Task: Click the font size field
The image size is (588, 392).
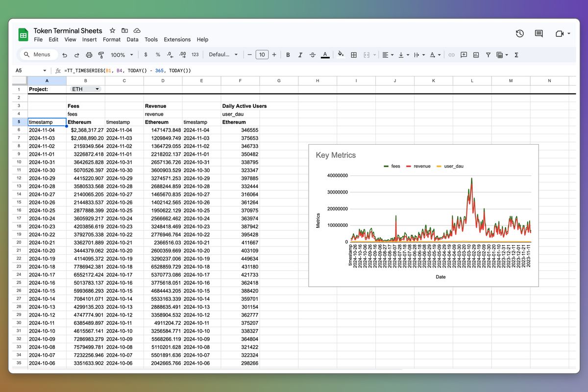Action: point(262,55)
